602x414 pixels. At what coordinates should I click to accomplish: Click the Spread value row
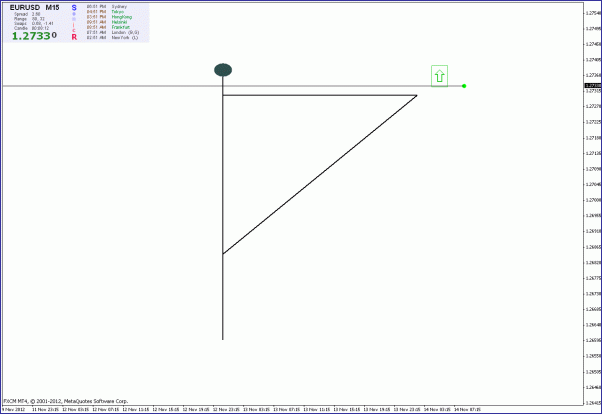point(27,14)
